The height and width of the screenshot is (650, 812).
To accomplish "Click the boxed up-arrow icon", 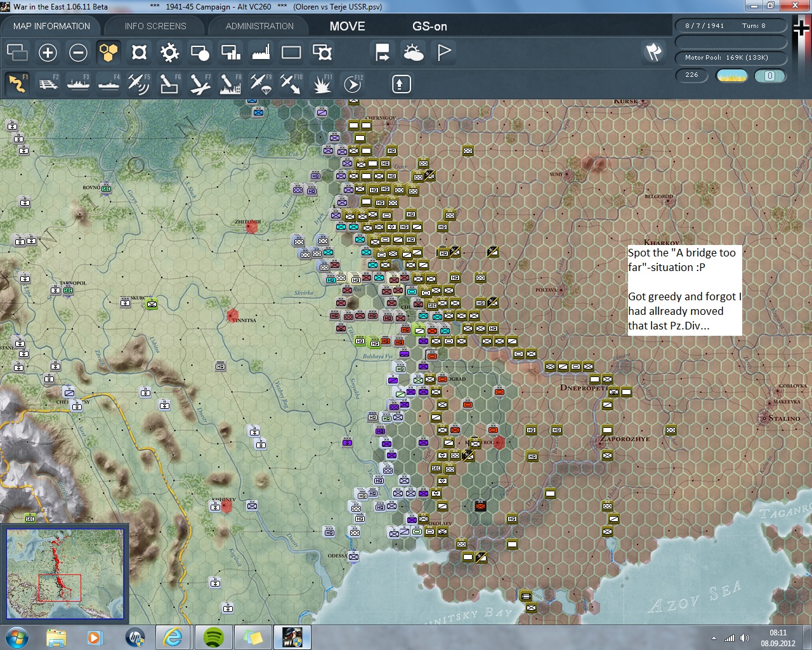I will pos(401,84).
